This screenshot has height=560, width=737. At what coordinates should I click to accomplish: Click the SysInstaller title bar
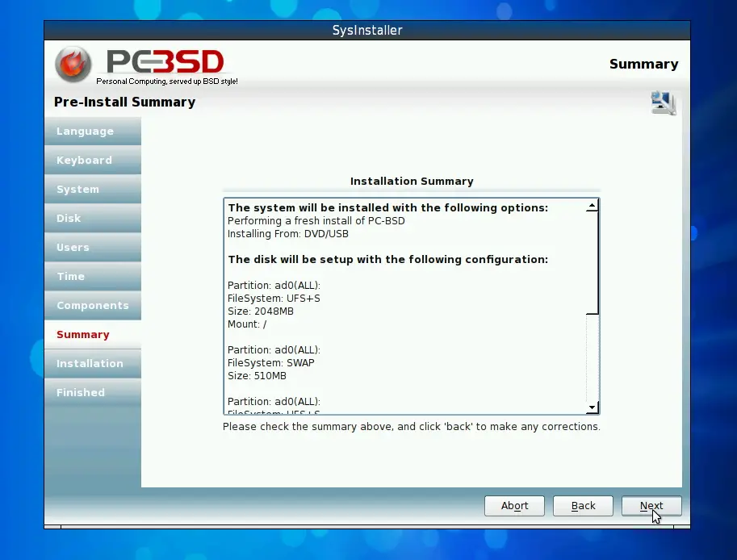(x=367, y=30)
